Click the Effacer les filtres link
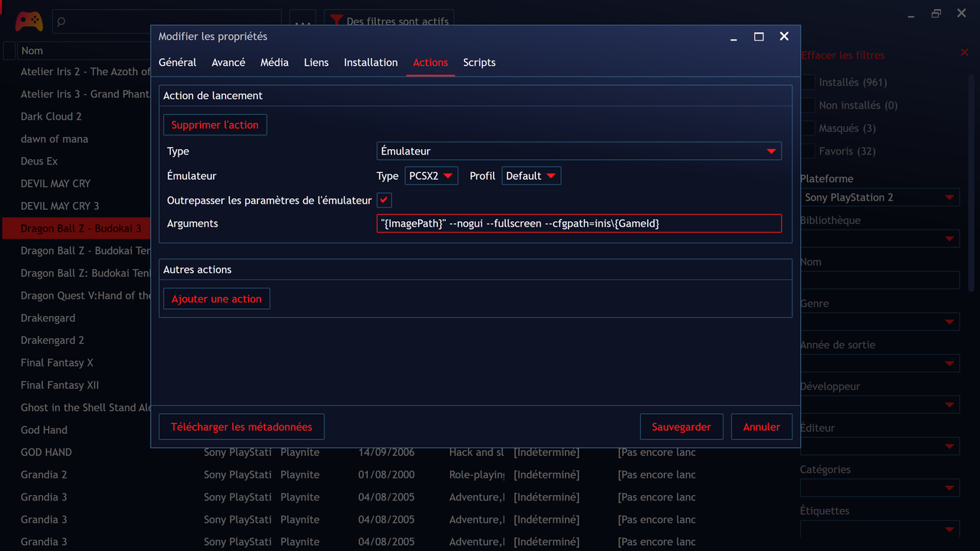 (x=843, y=55)
